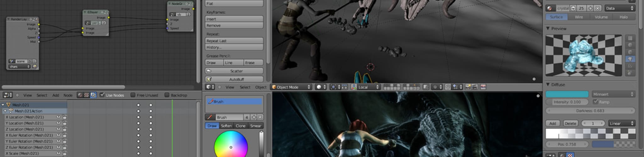Viewport: 644px width, 157px height.
Task: Open the node editor Node menu
Action: [68, 95]
